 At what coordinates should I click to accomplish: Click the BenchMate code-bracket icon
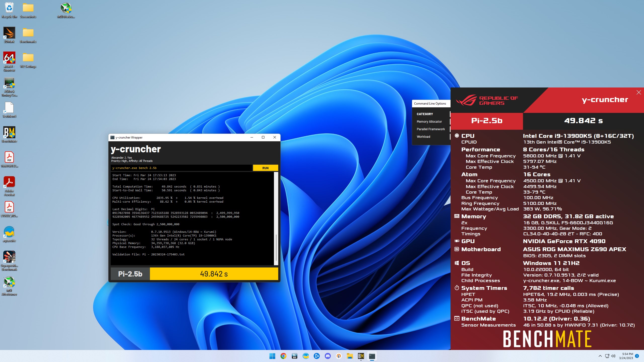tap(457, 319)
